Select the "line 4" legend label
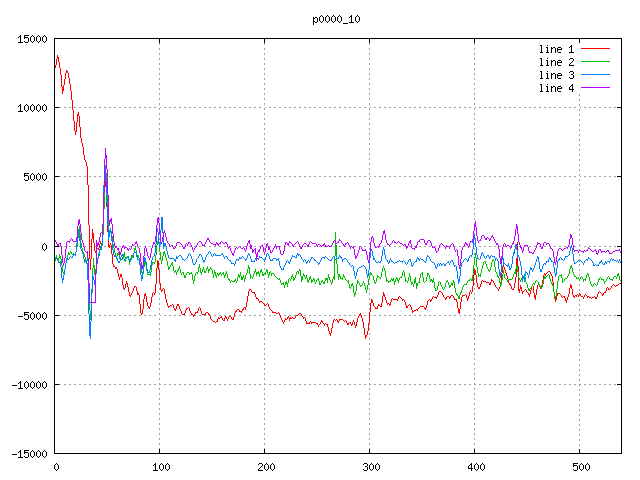The height and width of the screenshot is (480, 640). click(x=557, y=88)
